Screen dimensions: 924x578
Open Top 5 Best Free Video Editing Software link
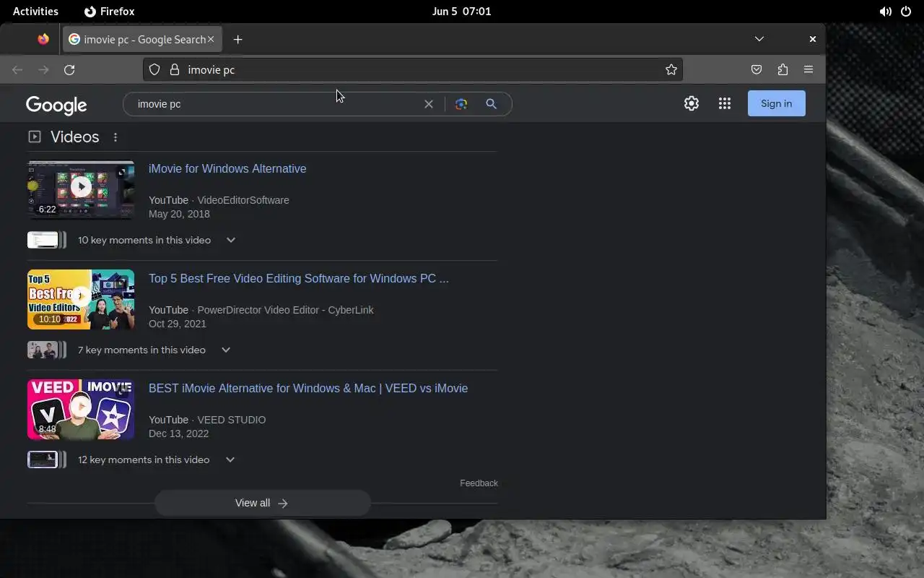[298, 278]
